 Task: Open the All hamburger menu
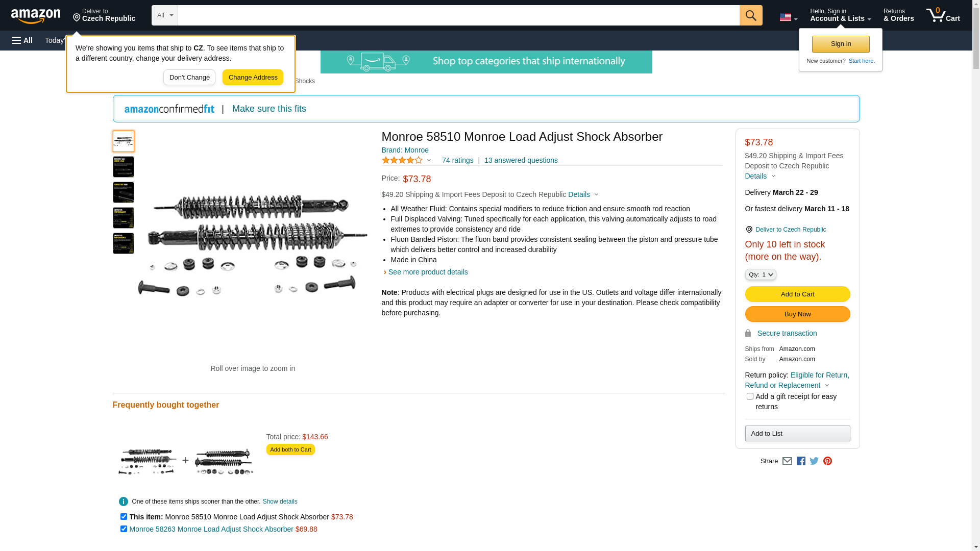point(22,40)
